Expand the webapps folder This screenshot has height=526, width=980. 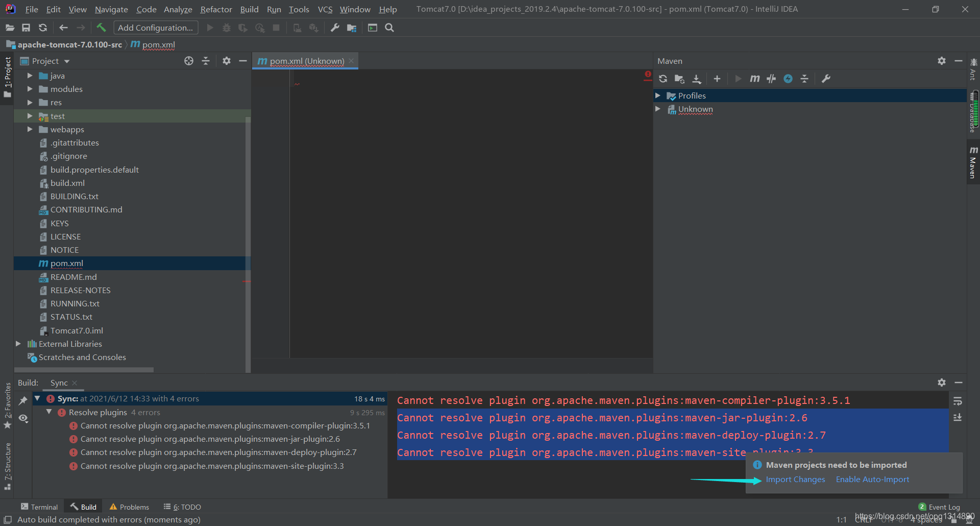point(30,129)
